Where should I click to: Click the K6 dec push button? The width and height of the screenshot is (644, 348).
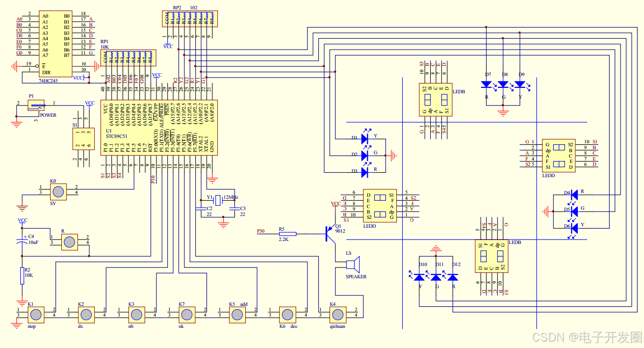point(288,314)
